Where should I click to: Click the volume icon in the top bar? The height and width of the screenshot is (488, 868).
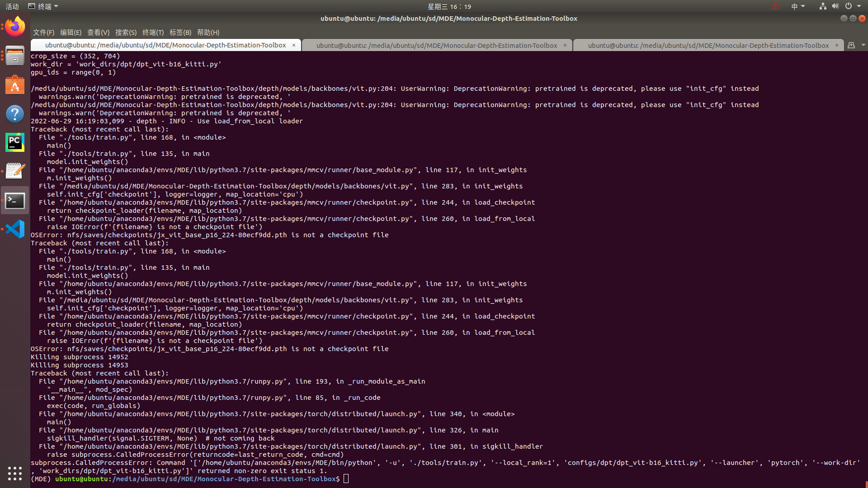click(x=836, y=6)
